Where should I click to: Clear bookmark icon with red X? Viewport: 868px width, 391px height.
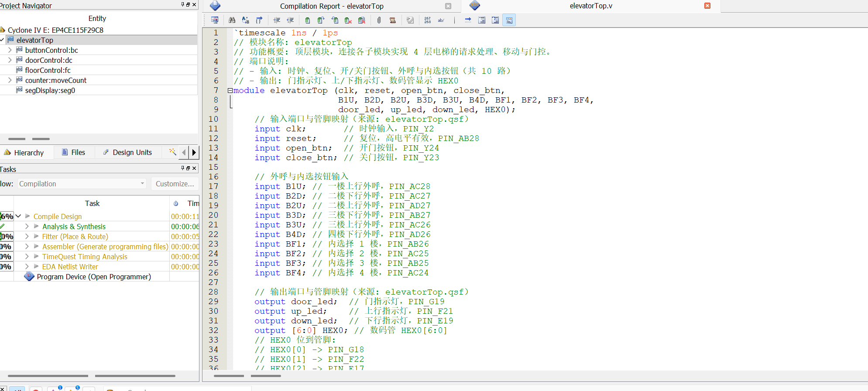click(x=348, y=20)
